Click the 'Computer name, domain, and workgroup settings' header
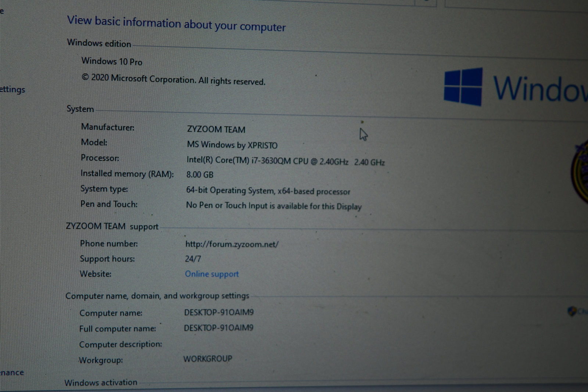This screenshot has height=392, width=588. coord(157,296)
